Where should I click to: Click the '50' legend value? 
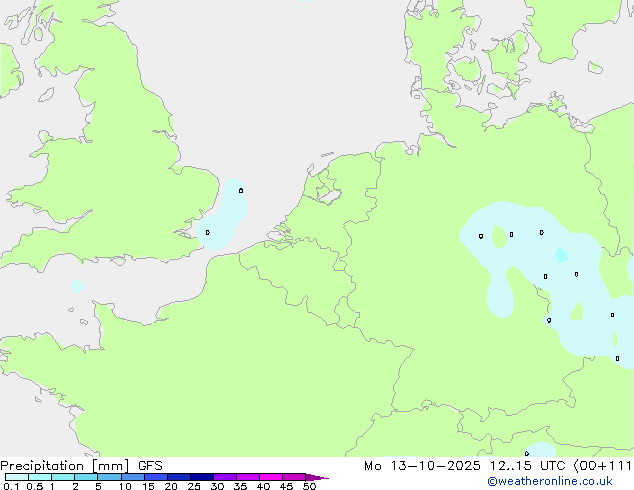[309, 486]
